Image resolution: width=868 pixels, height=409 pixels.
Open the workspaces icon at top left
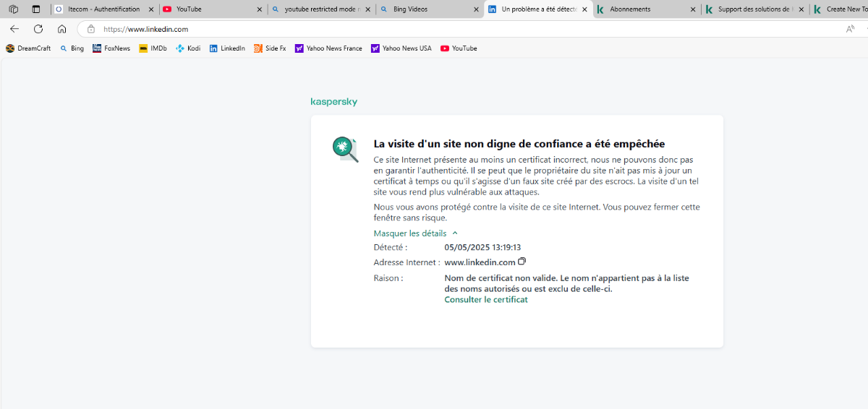pyautogui.click(x=13, y=9)
